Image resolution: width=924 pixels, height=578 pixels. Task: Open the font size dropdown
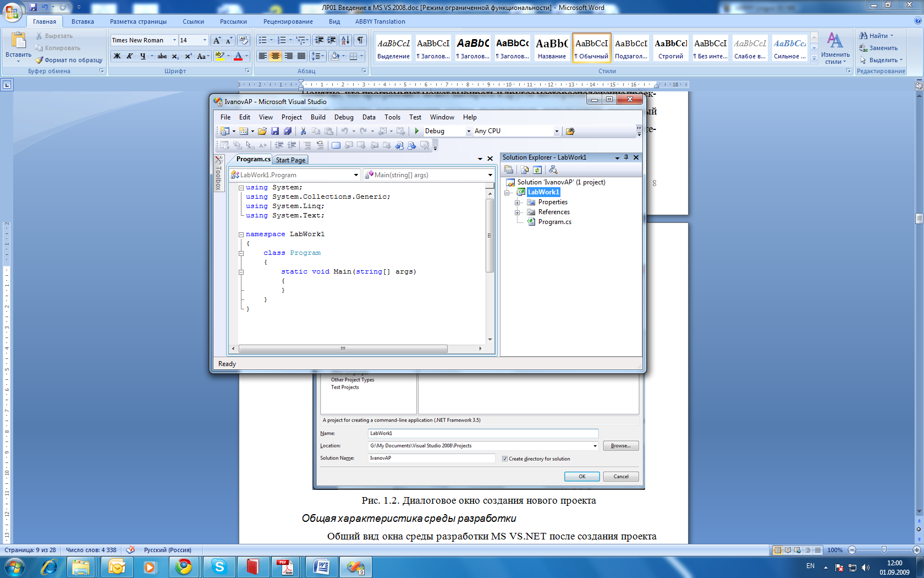[205, 40]
